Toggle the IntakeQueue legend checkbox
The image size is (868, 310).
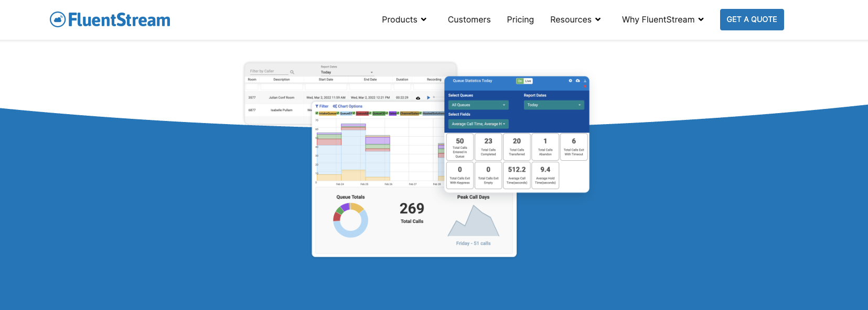pyautogui.click(x=317, y=113)
